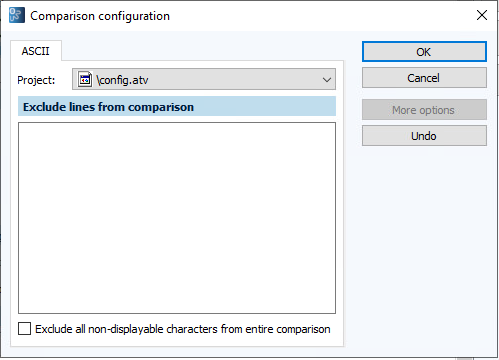Click the 'Comparison configuration' title bar text
Screen dimensions: 499x360
(100, 16)
